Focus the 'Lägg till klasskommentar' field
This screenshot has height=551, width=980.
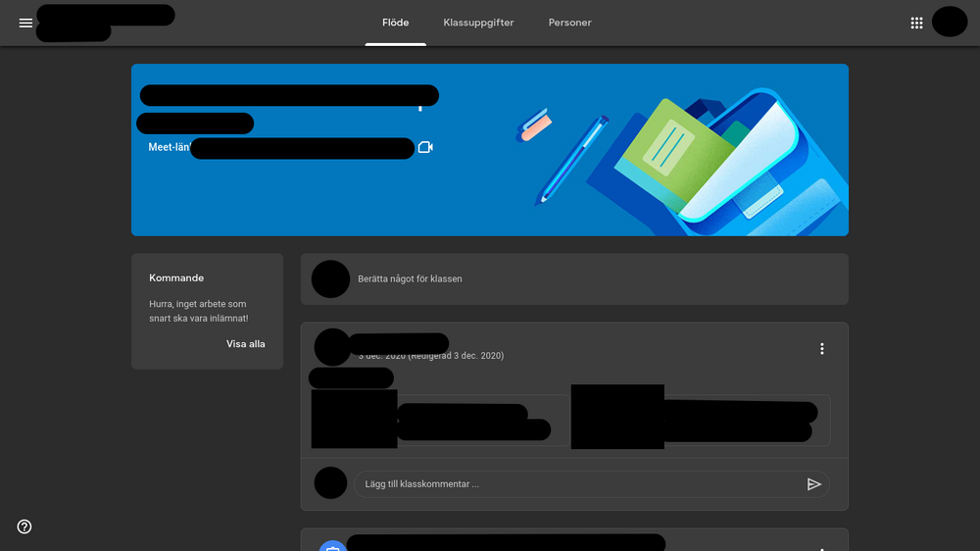pos(578,484)
